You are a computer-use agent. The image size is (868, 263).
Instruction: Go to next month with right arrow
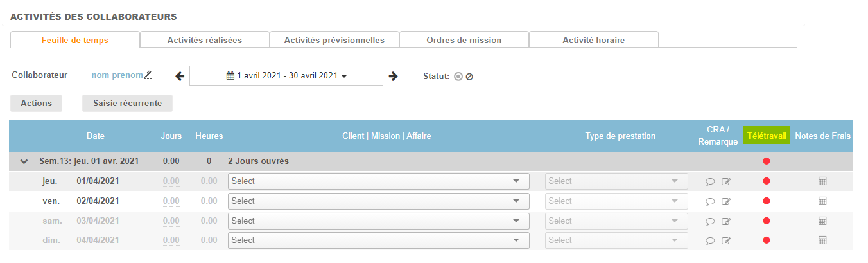point(394,76)
